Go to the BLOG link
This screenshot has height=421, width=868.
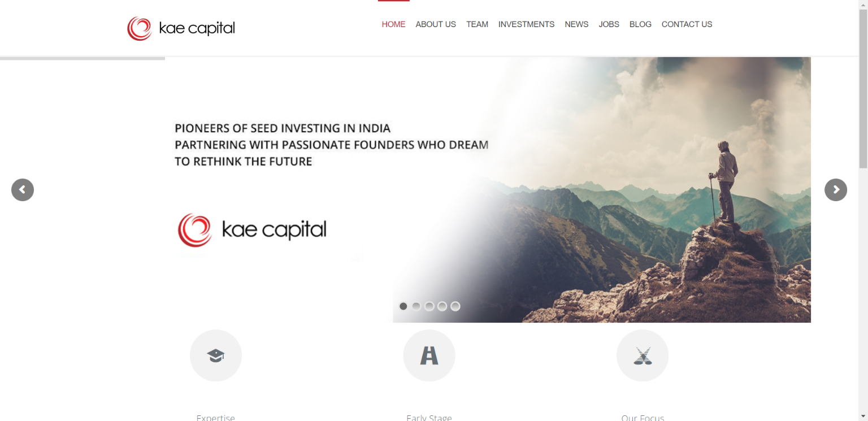pyautogui.click(x=640, y=24)
